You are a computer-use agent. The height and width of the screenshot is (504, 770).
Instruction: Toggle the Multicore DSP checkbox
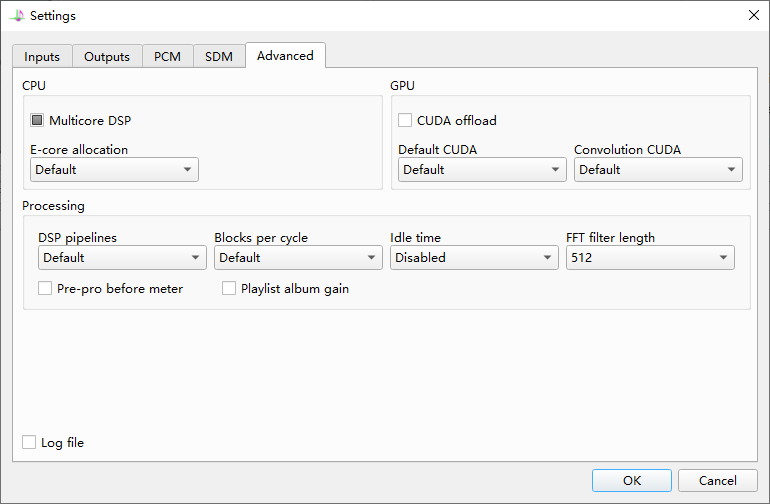[38, 121]
